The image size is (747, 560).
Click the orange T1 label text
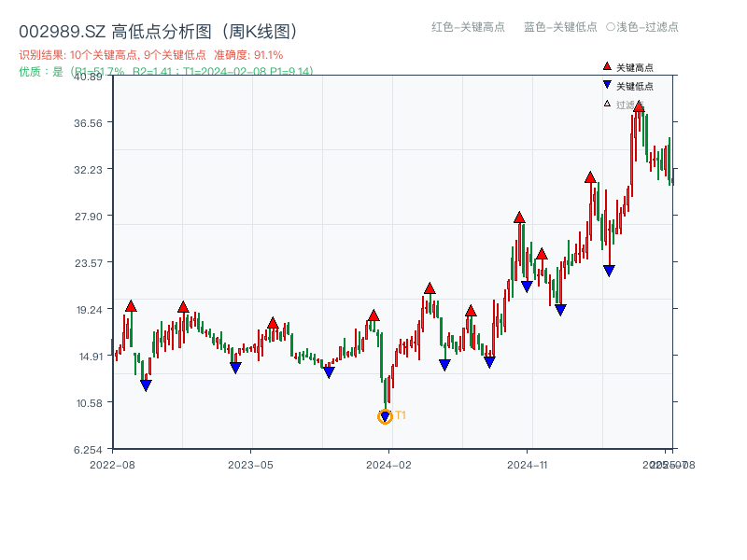tap(401, 415)
